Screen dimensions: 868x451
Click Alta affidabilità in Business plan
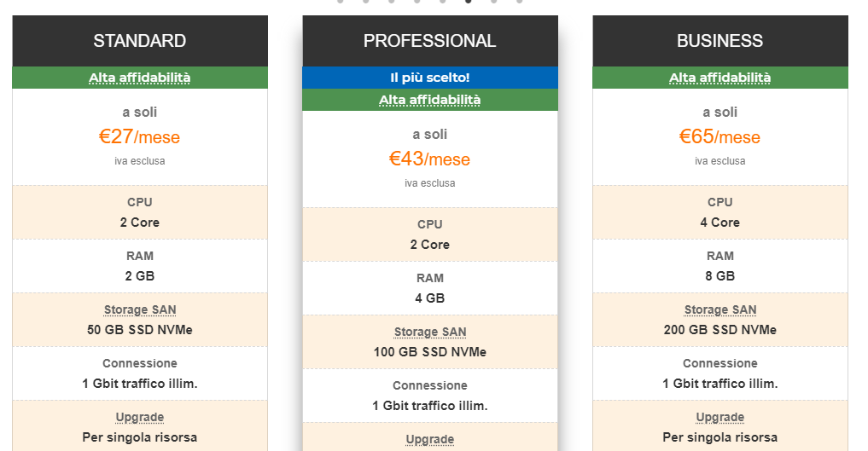(720, 78)
